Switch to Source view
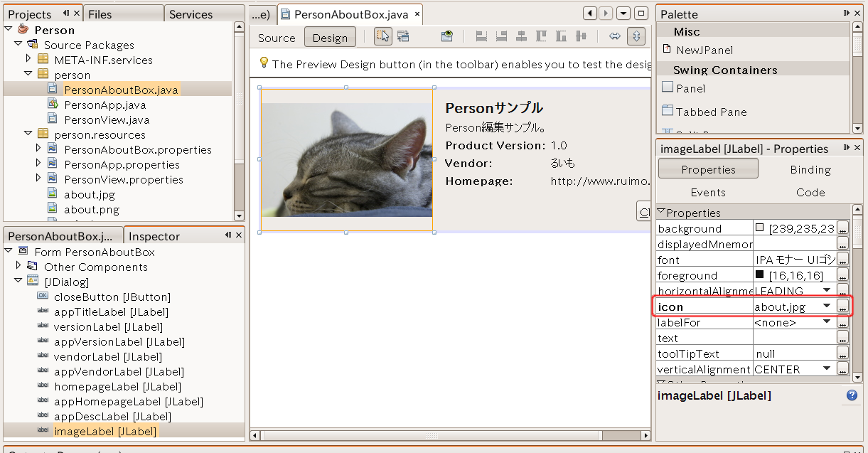 coord(277,38)
